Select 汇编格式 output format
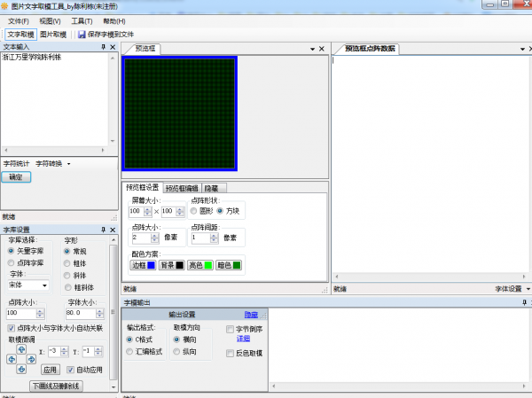The image size is (532, 398). click(x=129, y=352)
